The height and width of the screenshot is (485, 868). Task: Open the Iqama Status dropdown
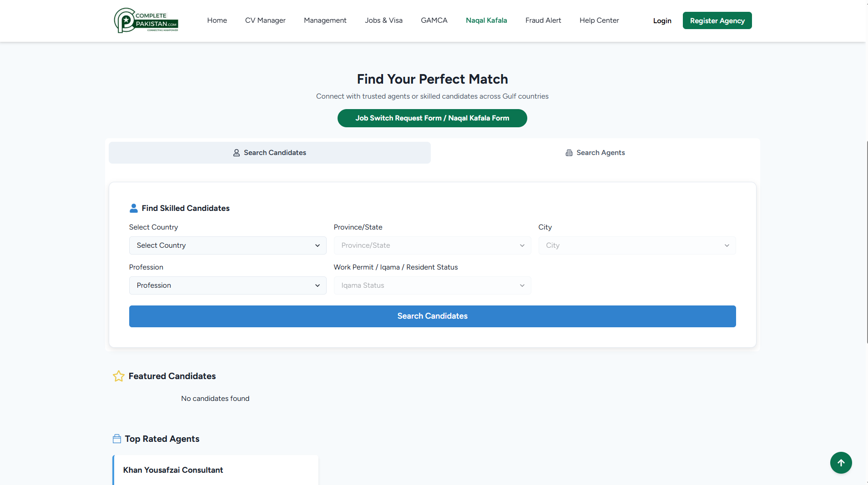[432, 285]
